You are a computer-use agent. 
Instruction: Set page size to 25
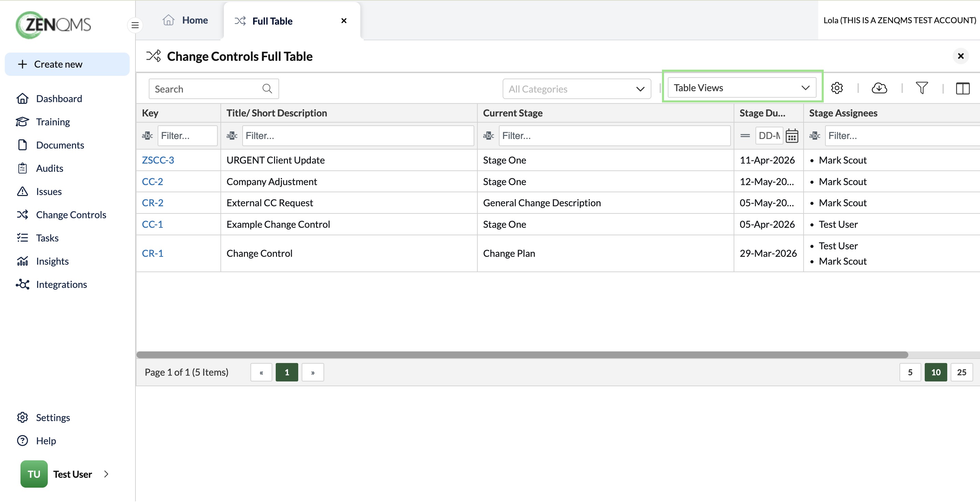tap(961, 372)
